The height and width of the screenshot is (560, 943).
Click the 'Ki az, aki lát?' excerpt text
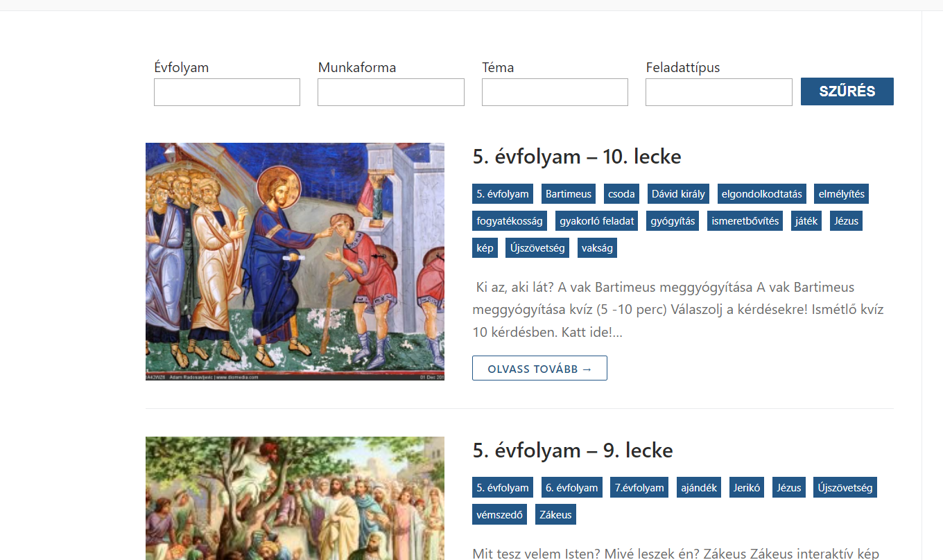point(678,309)
